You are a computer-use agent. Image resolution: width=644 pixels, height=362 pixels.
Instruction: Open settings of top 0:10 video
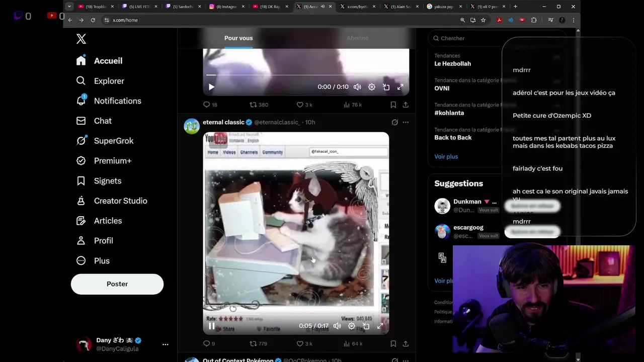[x=372, y=87]
